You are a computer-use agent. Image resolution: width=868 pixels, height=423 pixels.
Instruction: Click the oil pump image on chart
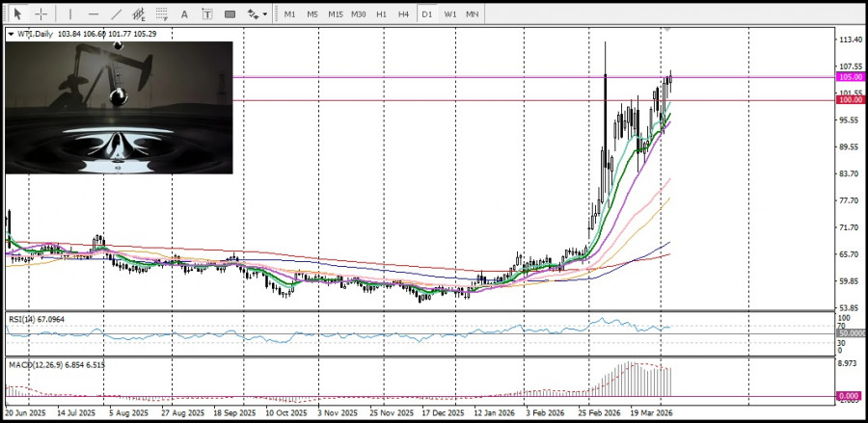click(119, 107)
